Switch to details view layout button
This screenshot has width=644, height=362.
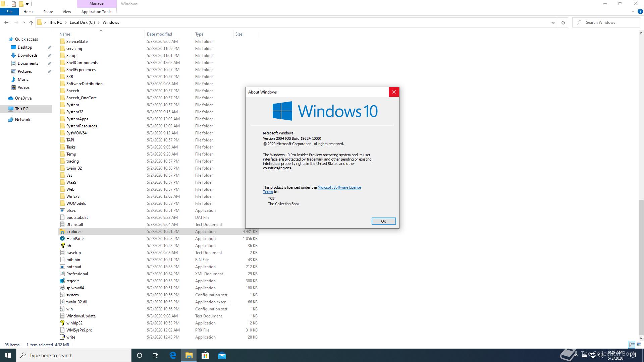tap(632, 345)
